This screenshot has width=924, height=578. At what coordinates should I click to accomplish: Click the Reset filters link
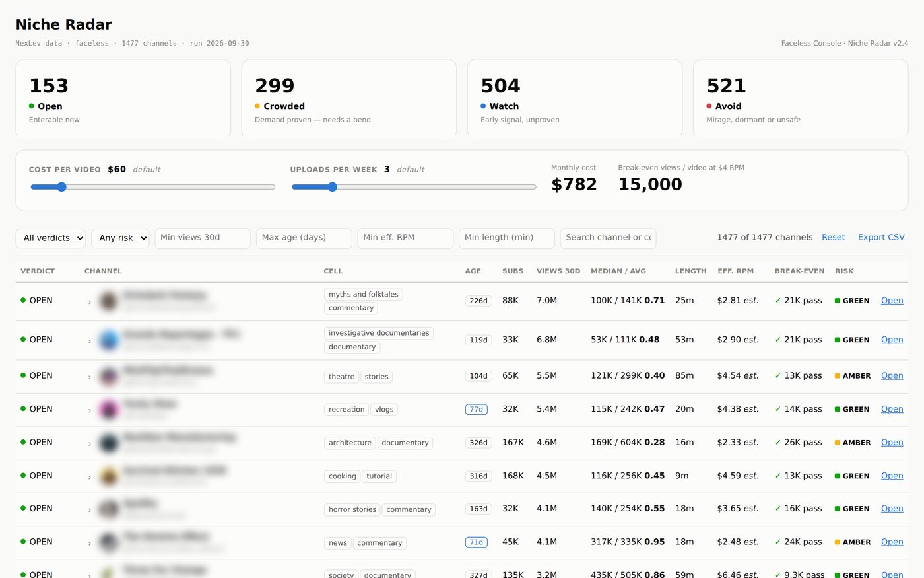point(833,238)
